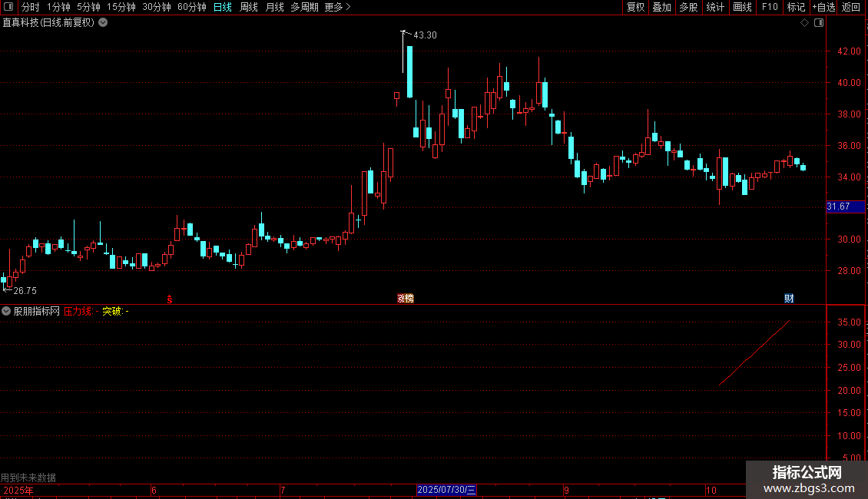This screenshot has width=868, height=499.
Task: Click the panel layout icon beside 分时
Action: pyautogui.click(x=8, y=7)
